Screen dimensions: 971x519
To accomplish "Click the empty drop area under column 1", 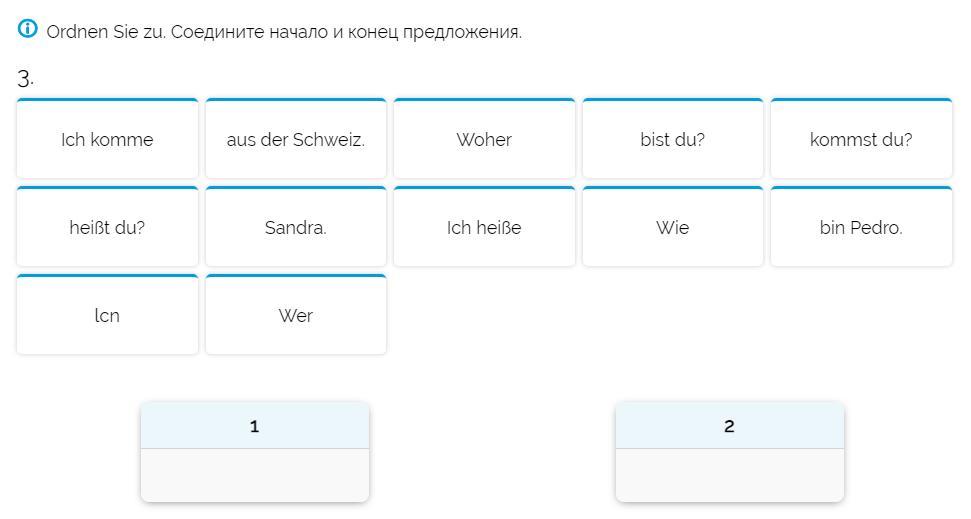I will [x=254, y=474].
